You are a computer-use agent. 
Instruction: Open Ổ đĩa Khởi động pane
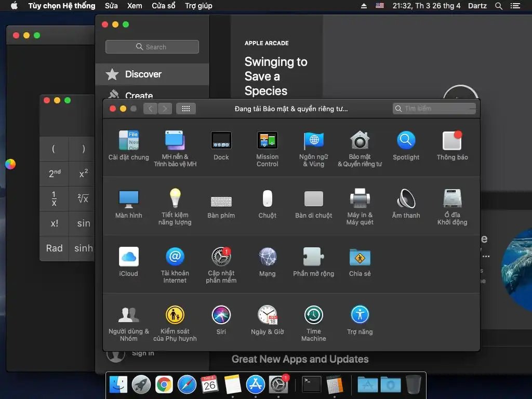point(453,207)
